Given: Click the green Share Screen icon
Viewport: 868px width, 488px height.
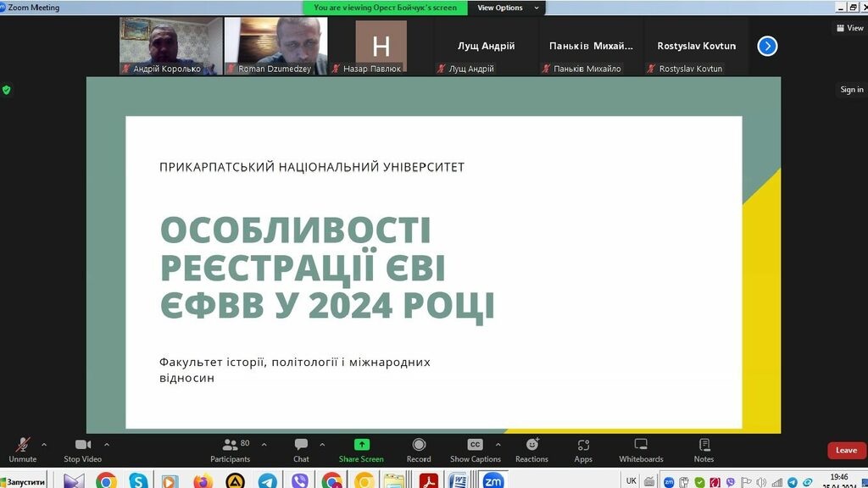Looking at the screenshot, I should [x=361, y=445].
